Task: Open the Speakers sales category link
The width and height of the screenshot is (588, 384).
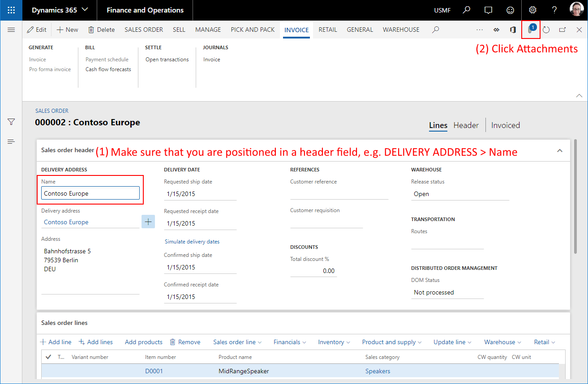Action: (378, 371)
